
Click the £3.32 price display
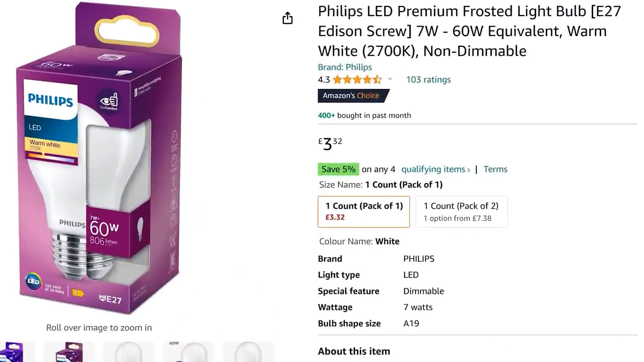(x=330, y=143)
